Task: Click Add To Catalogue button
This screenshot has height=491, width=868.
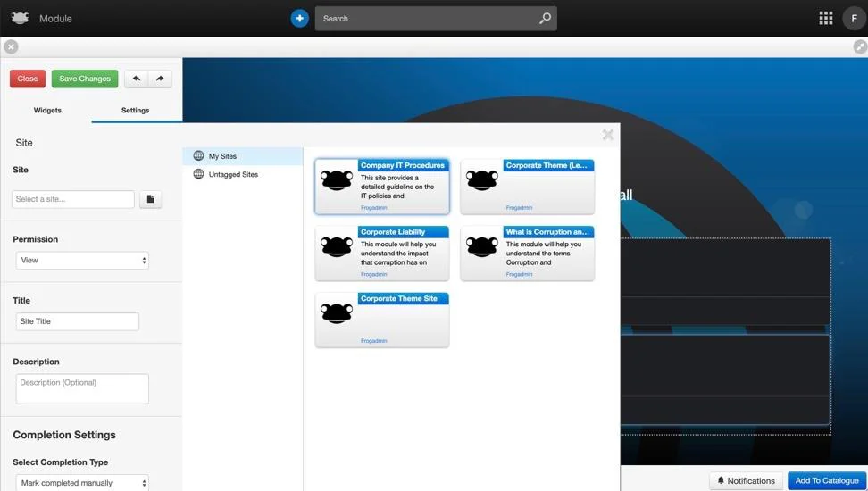Action: (827, 480)
